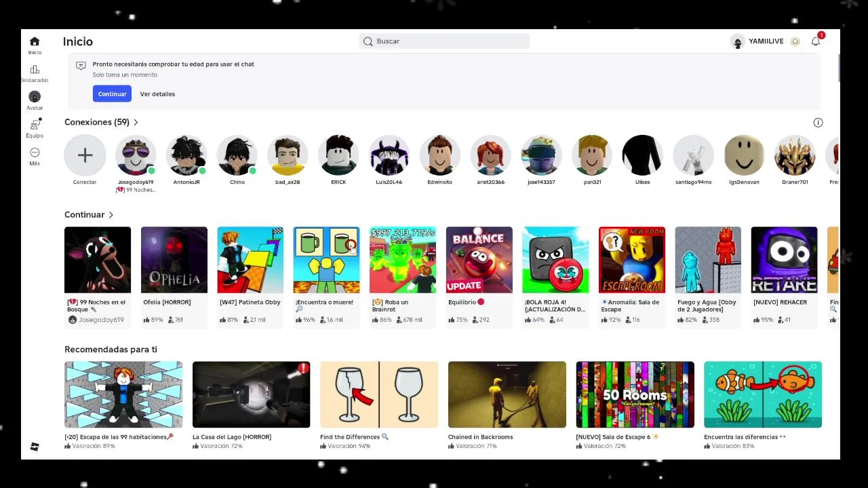Click the Roblox logo icon at the sidebar bottom
Image resolution: width=868 pixels, height=488 pixels.
pos(35,447)
